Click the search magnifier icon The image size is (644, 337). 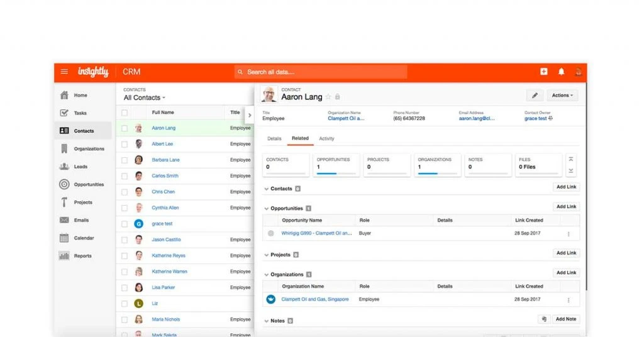[240, 72]
